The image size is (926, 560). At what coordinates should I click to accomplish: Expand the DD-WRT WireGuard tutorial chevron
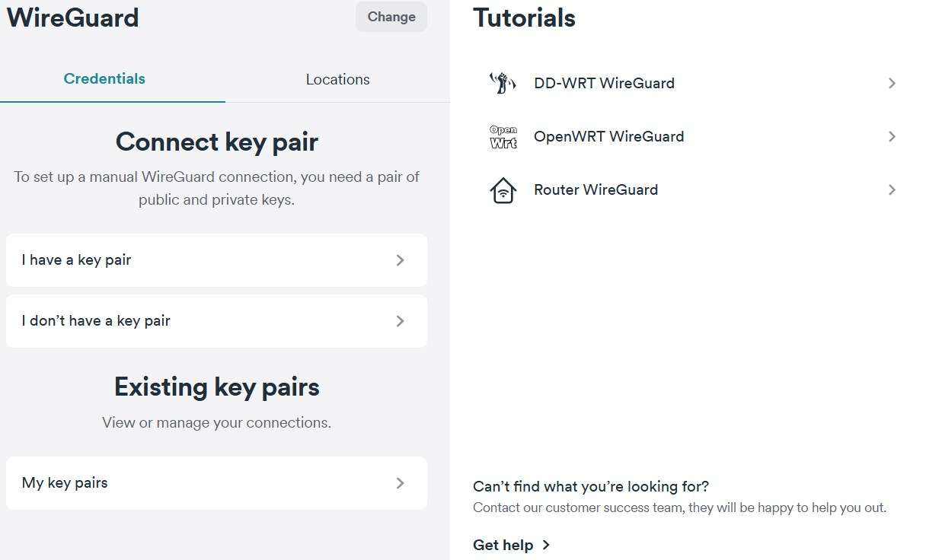(x=892, y=83)
